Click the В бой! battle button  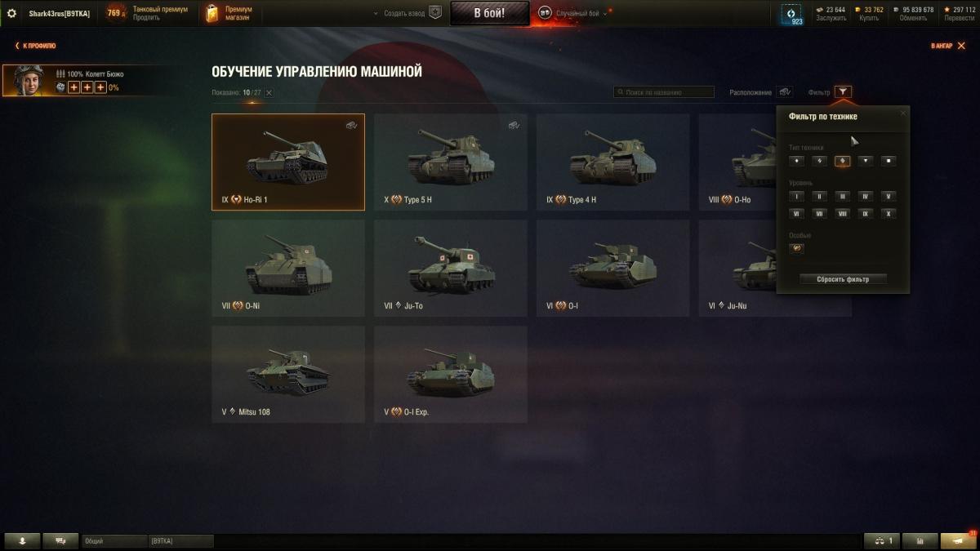(x=489, y=13)
